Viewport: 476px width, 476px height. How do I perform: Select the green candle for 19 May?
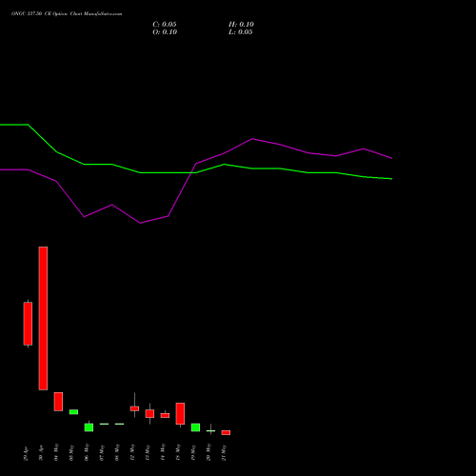[195, 427]
